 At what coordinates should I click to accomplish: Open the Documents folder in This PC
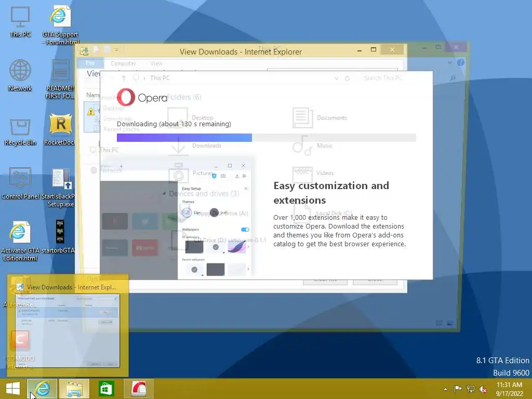[320, 118]
